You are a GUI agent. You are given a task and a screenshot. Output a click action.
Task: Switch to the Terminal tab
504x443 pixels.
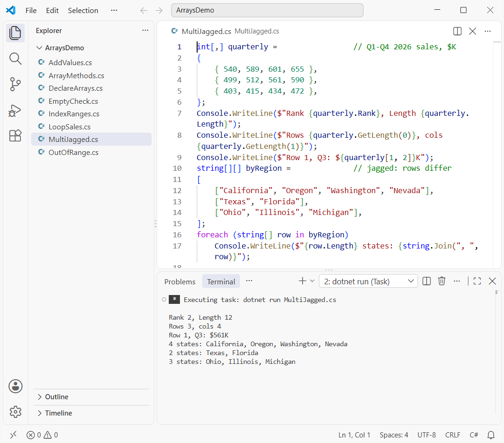tap(221, 282)
